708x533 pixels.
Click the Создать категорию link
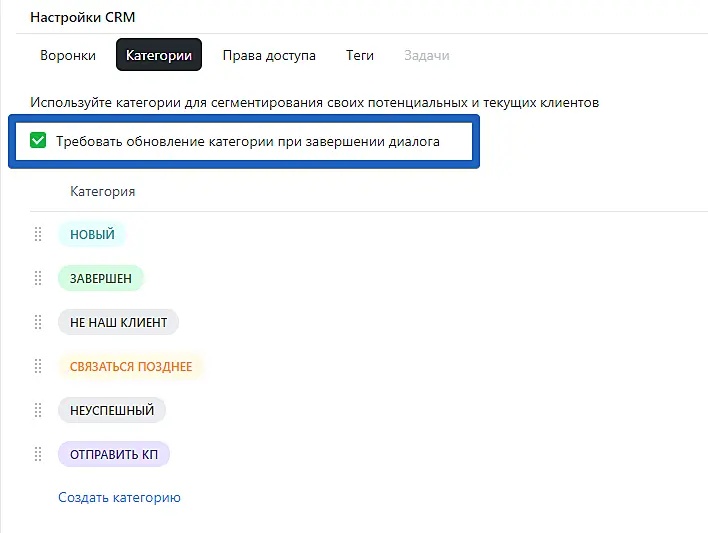[x=119, y=497]
